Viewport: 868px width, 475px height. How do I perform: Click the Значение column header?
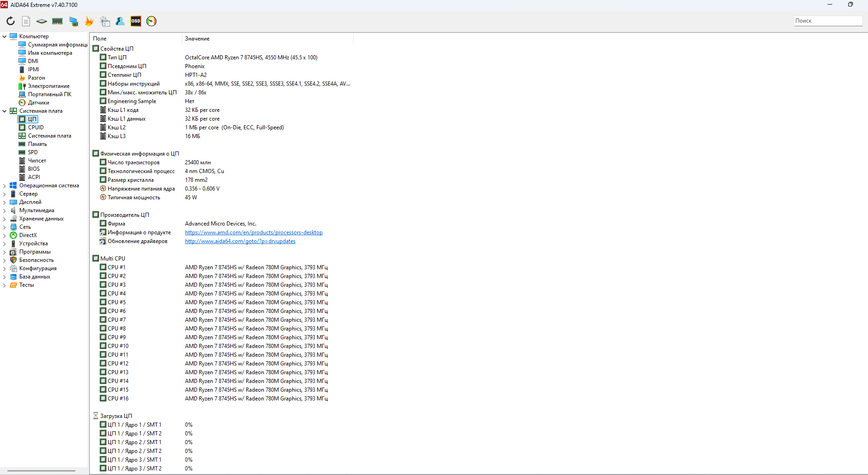click(x=268, y=39)
